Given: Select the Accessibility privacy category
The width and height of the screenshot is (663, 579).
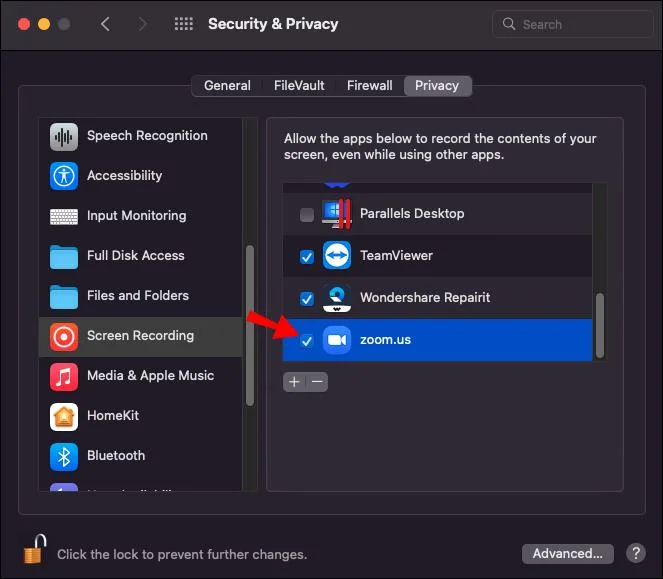Looking at the screenshot, I should pyautogui.click(x=124, y=176).
